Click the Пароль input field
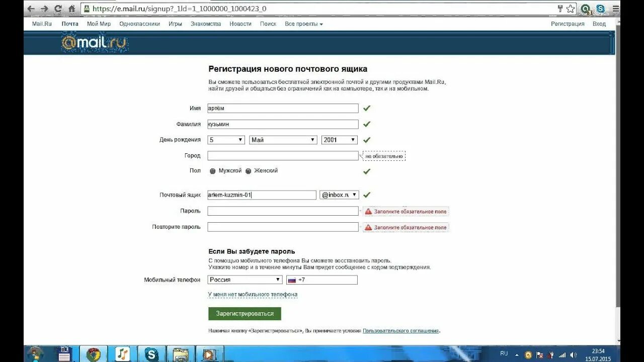Image resolution: width=644 pixels, height=362 pixels. pyautogui.click(x=283, y=211)
